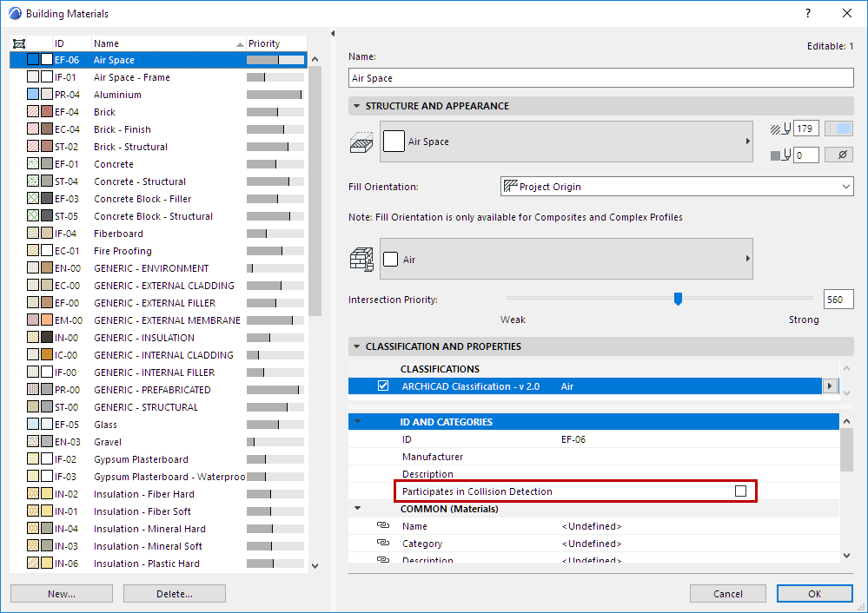868x613 pixels.
Task: Click the link icon beside Name property
Action: pos(383,526)
